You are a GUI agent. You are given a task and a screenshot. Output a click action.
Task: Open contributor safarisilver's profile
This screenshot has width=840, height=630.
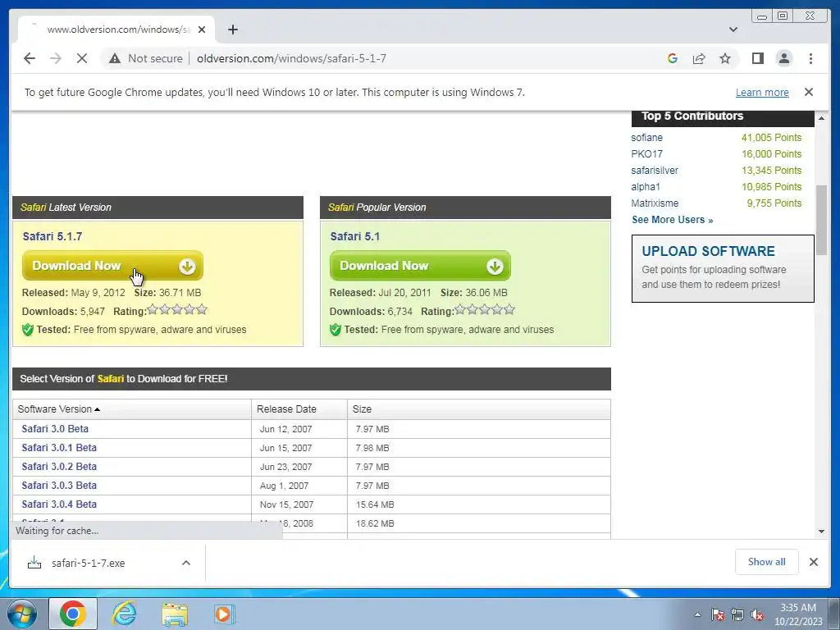(655, 171)
